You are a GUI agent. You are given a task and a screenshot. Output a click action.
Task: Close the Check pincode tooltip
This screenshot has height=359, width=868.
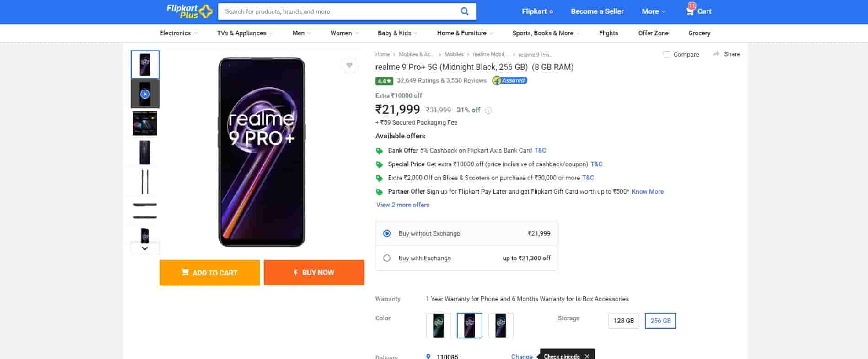(x=587, y=356)
